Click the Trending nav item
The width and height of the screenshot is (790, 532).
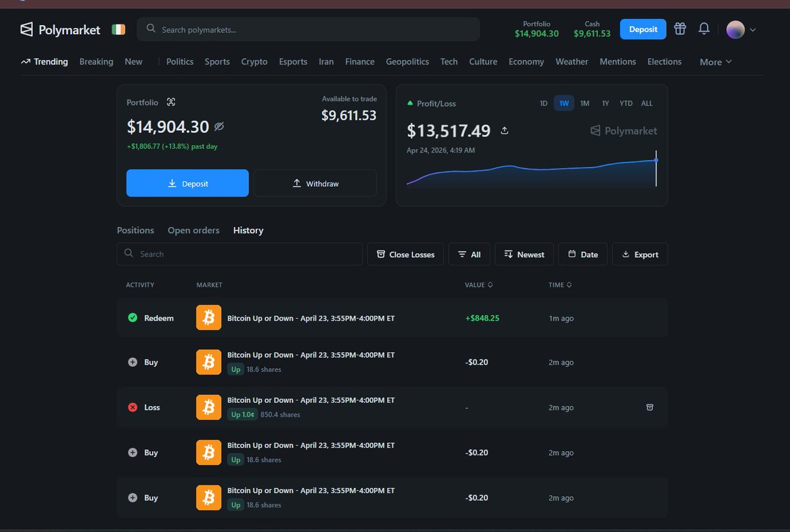pyautogui.click(x=44, y=61)
